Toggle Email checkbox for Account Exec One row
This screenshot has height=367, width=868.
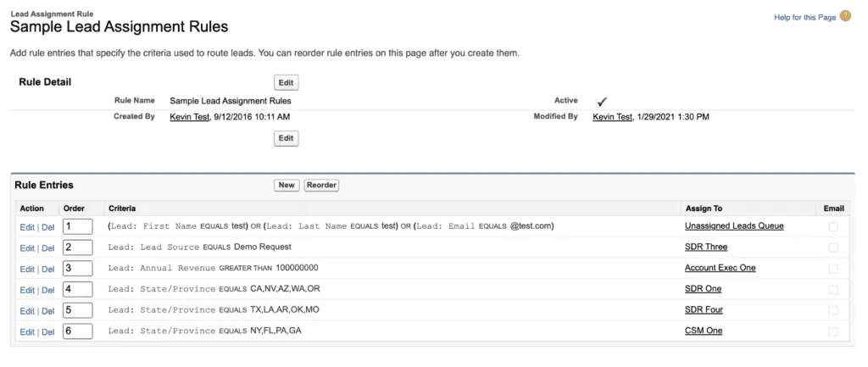coord(833,269)
